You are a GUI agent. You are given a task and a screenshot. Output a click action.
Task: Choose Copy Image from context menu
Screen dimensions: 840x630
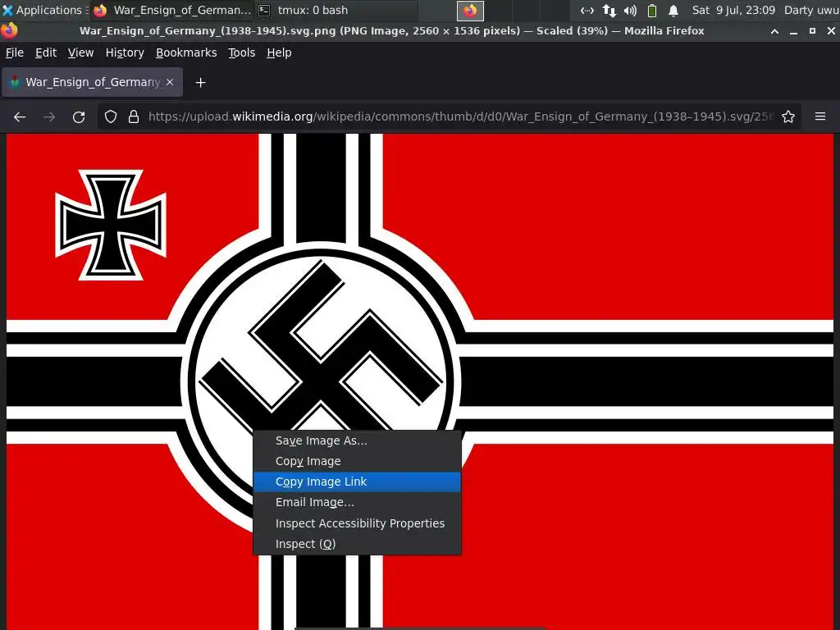[357, 461]
